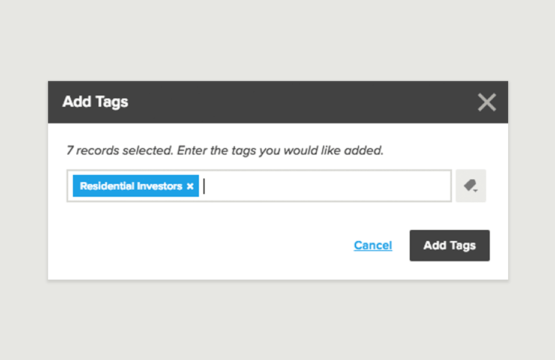Show tag list from gray tag button
Screen dimensions: 555x360
click(471, 186)
